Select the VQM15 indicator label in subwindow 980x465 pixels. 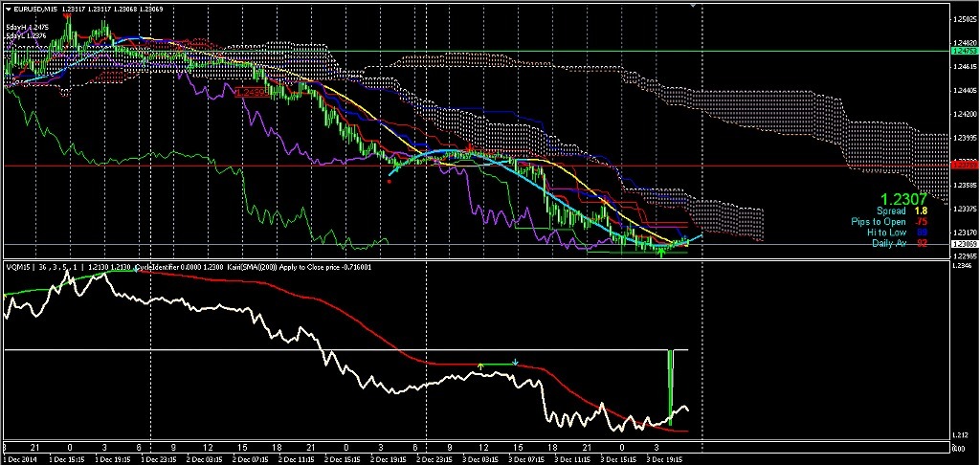click(17, 268)
